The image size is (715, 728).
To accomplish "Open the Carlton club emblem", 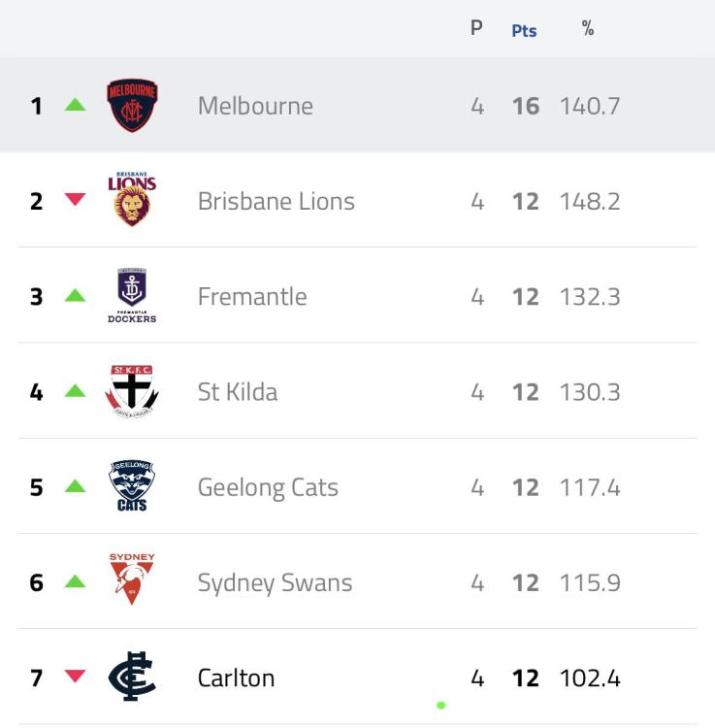I will point(132,676).
